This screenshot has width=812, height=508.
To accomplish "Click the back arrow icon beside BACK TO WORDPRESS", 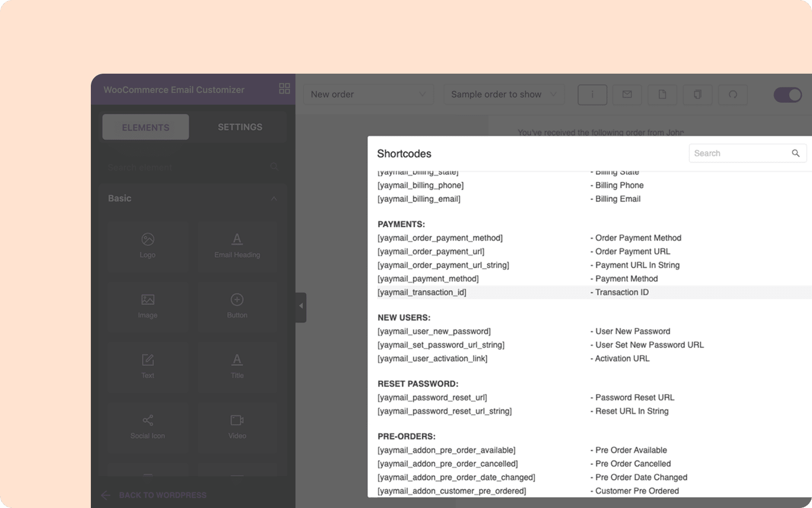I will coord(106,495).
